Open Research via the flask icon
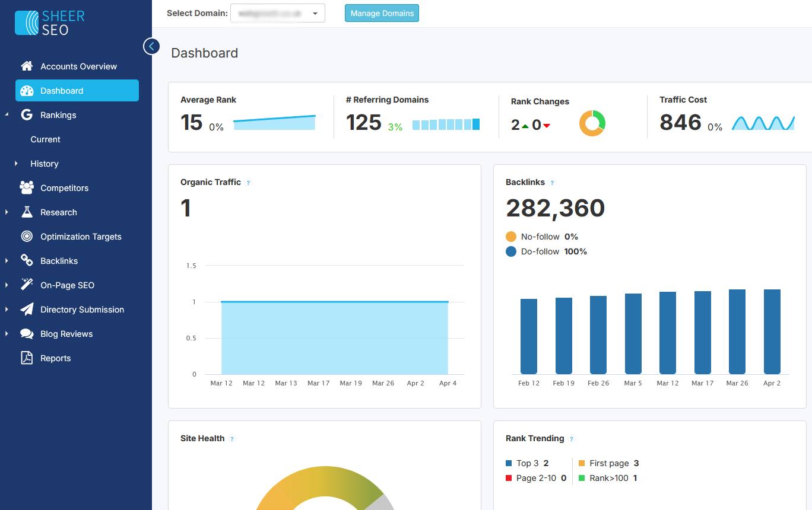The height and width of the screenshot is (510, 812). [26, 212]
